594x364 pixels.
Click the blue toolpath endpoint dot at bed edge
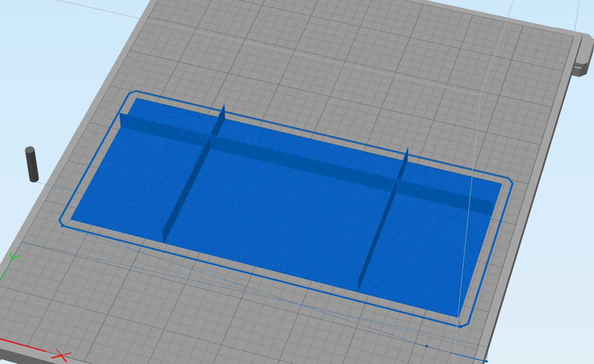tap(486, 361)
